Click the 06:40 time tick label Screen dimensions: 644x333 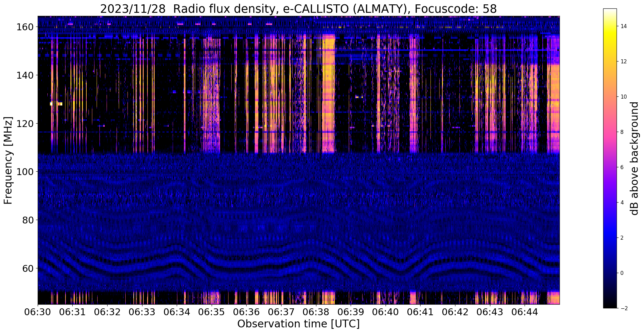(x=386, y=312)
